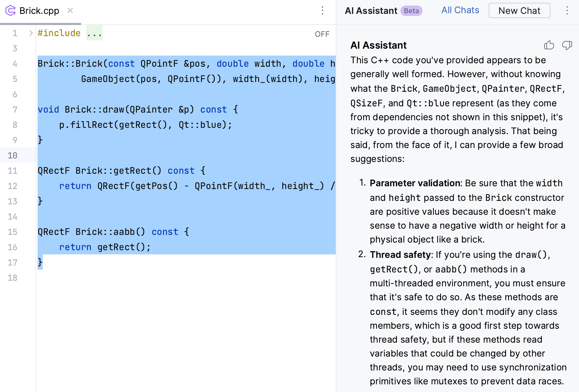Click the tab loading progress bar
This screenshot has height=392, width=579.
coord(40,24)
